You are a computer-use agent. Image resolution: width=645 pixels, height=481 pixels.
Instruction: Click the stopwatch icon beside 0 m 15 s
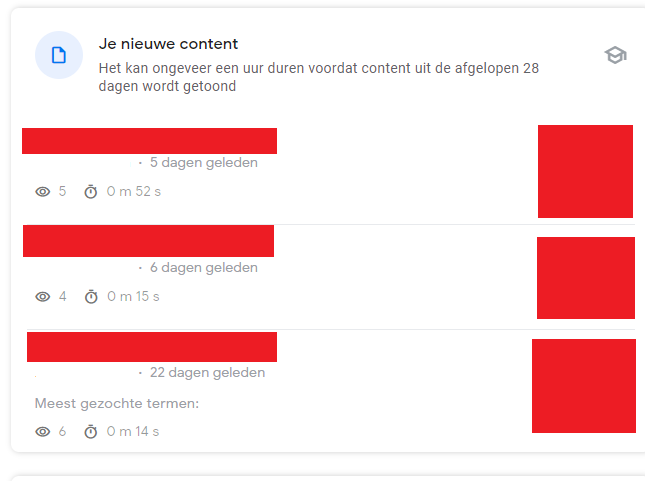[x=91, y=297]
